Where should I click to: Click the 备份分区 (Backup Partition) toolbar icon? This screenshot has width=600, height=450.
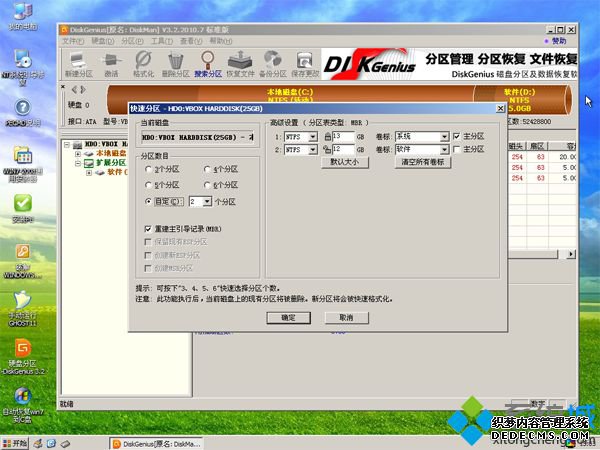point(272,66)
